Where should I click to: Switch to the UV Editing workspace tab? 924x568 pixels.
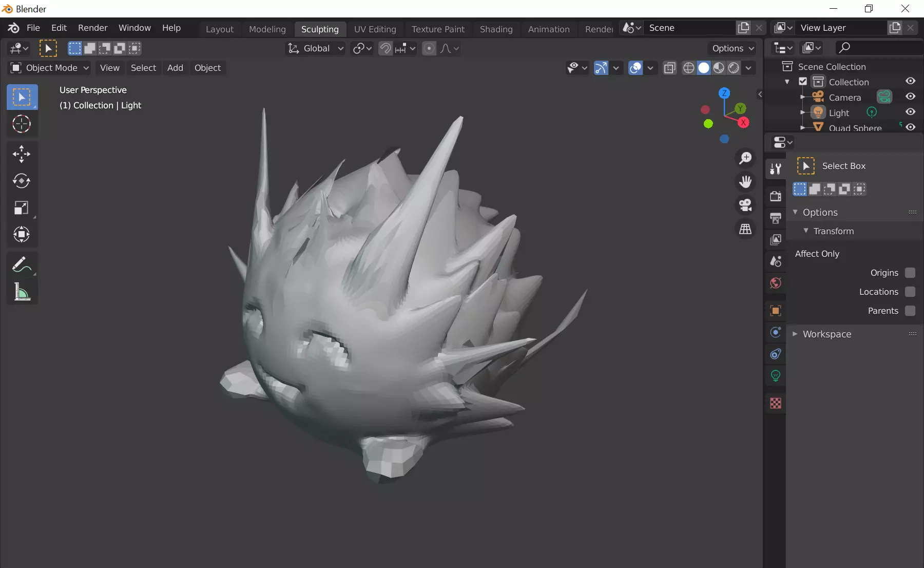pyautogui.click(x=375, y=29)
